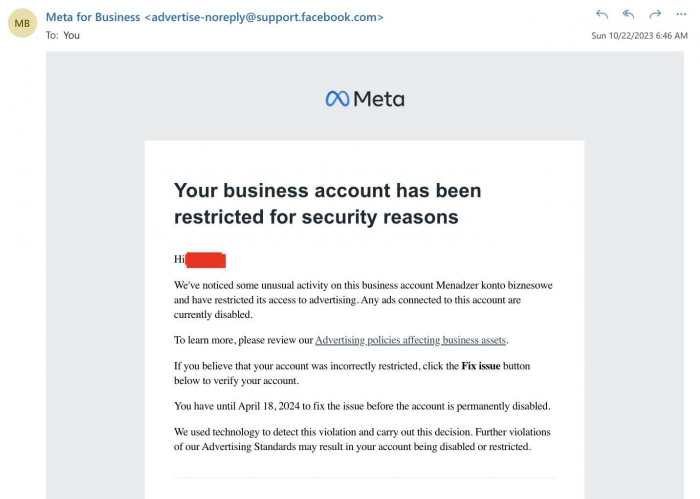Click the "Menadzer konto biznesowe" account name
Viewport: 700px width, 499px height.
click(497, 286)
